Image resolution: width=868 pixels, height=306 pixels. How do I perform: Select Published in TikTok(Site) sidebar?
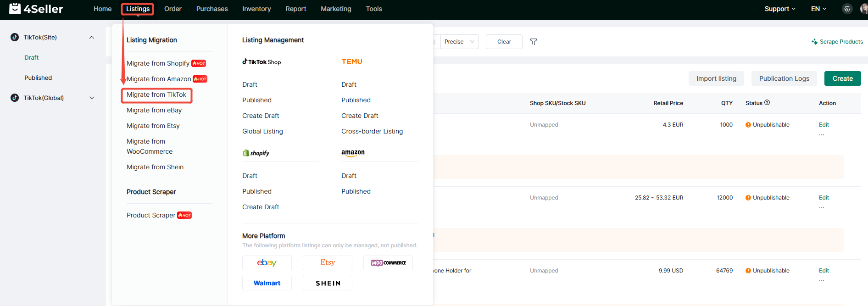(x=38, y=78)
